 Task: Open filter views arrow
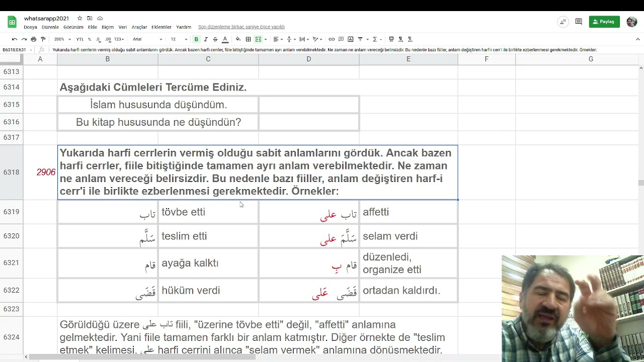[367, 39]
